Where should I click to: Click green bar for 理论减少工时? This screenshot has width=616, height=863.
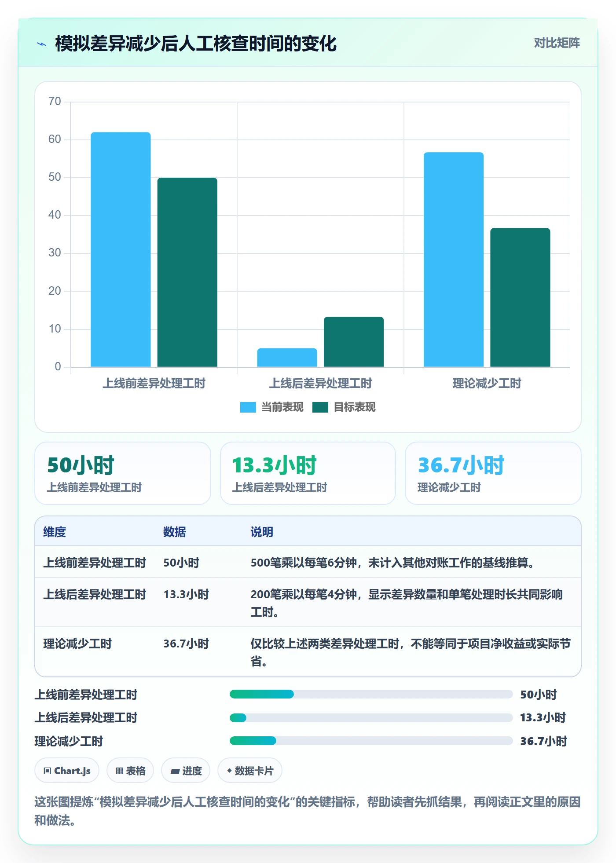click(520, 297)
